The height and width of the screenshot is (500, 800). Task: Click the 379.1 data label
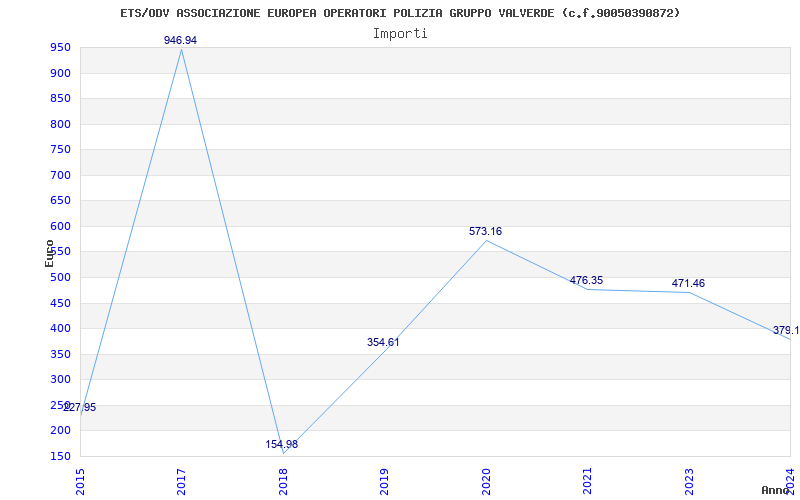pyautogui.click(x=786, y=330)
